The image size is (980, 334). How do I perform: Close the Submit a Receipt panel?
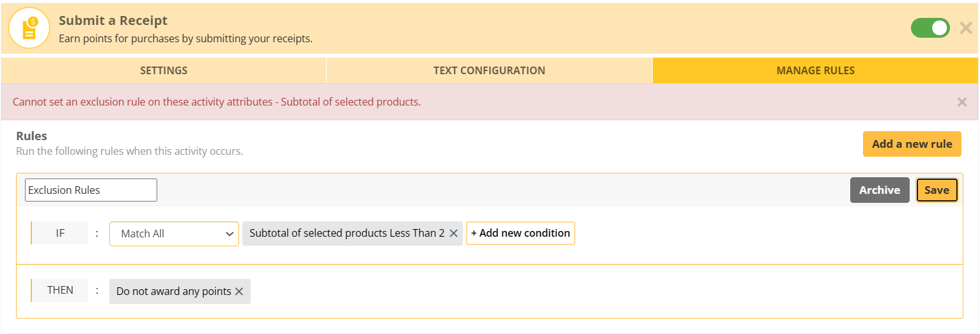(966, 28)
